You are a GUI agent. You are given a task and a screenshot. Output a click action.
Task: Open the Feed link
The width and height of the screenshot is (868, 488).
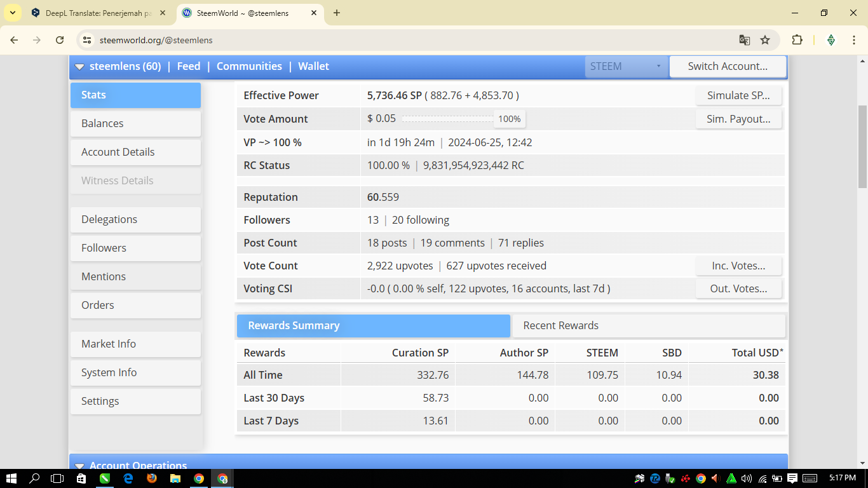189,66
